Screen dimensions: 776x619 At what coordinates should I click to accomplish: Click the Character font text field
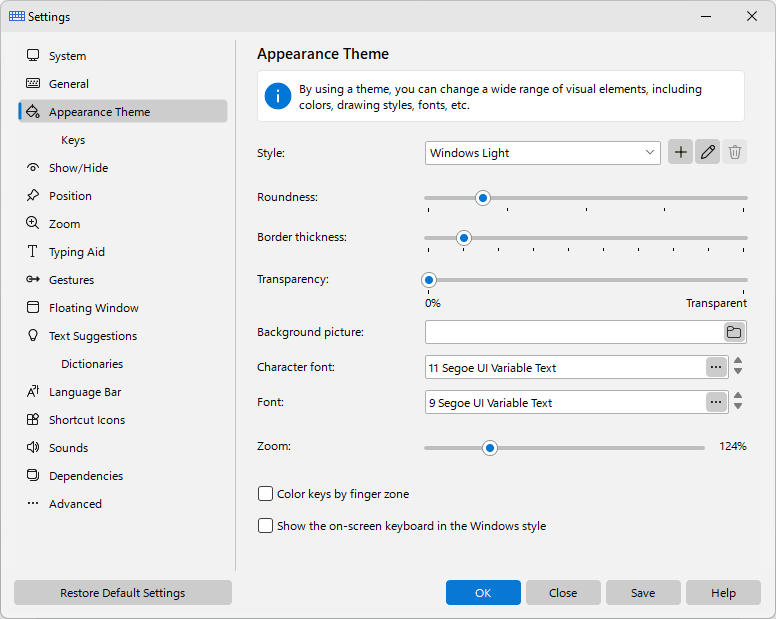coord(565,367)
